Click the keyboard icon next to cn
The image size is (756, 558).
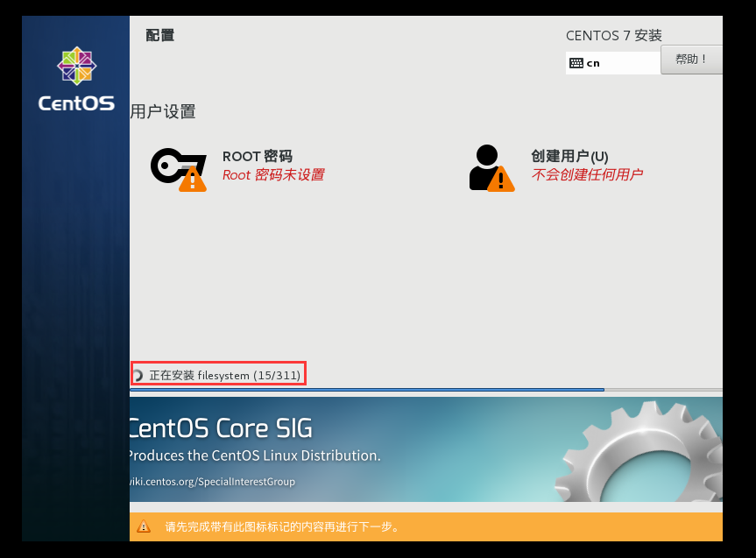[577, 62]
